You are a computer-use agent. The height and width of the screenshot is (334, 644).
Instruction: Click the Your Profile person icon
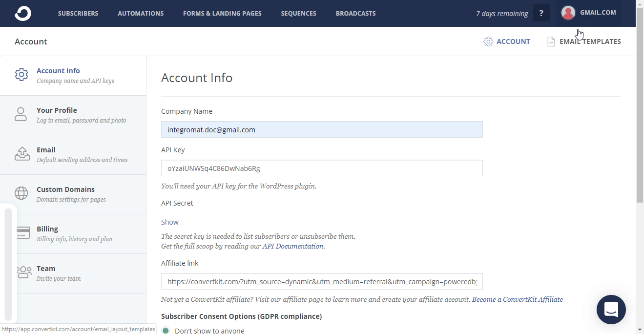(21, 114)
